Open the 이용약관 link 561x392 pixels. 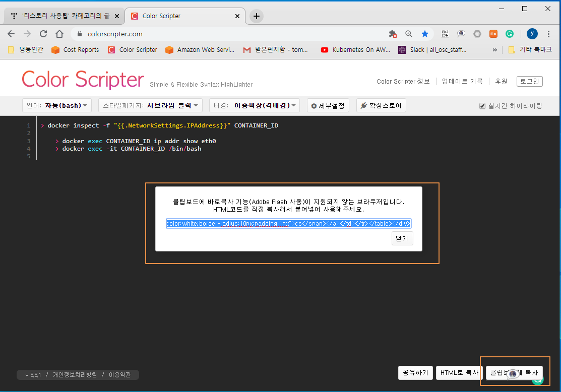[x=120, y=375]
